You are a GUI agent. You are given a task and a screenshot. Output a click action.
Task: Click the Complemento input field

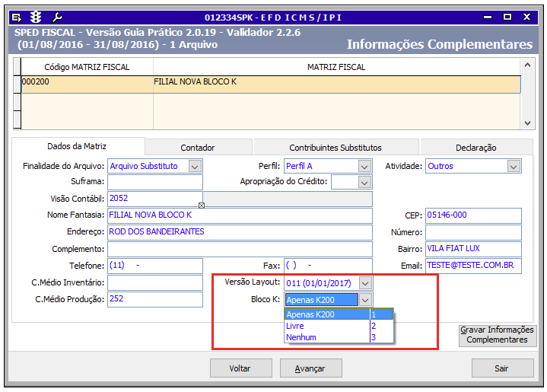click(x=240, y=249)
